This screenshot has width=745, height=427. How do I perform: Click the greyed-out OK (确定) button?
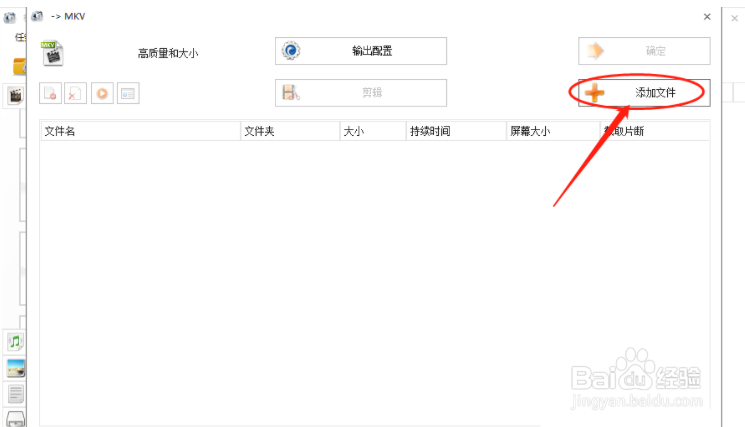644,51
